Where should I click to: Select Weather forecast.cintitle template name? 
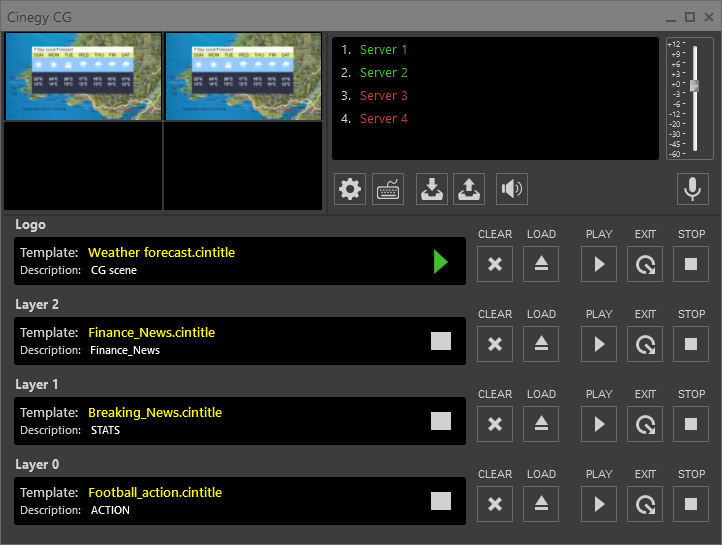tap(161, 253)
